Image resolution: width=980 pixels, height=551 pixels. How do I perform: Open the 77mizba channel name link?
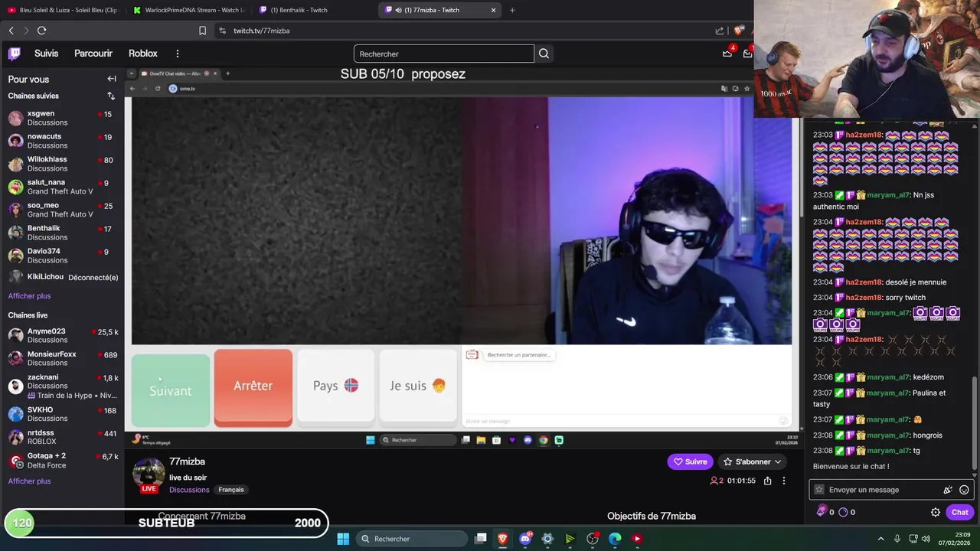point(187,461)
